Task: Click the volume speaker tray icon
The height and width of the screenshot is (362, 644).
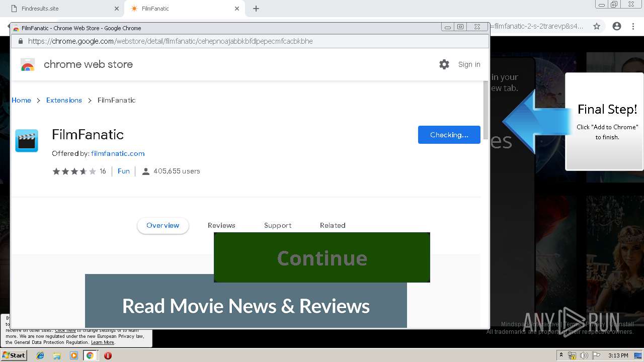Action: (584, 355)
